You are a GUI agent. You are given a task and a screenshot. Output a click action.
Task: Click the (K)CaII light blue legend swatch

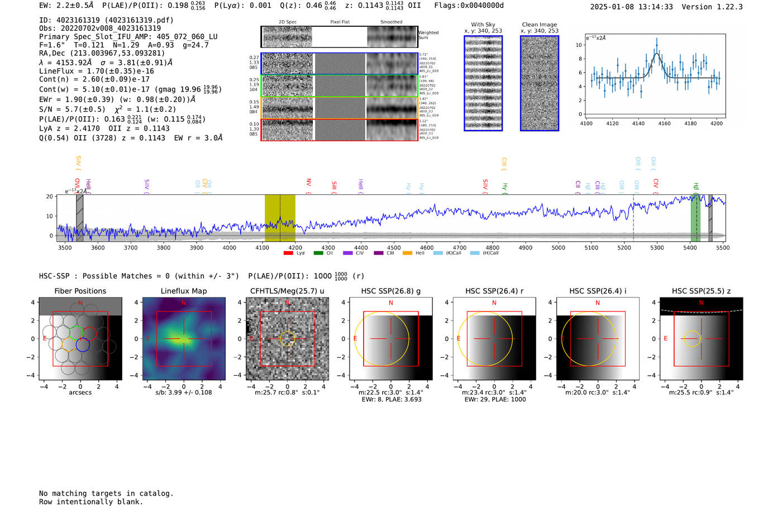pos(437,253)
